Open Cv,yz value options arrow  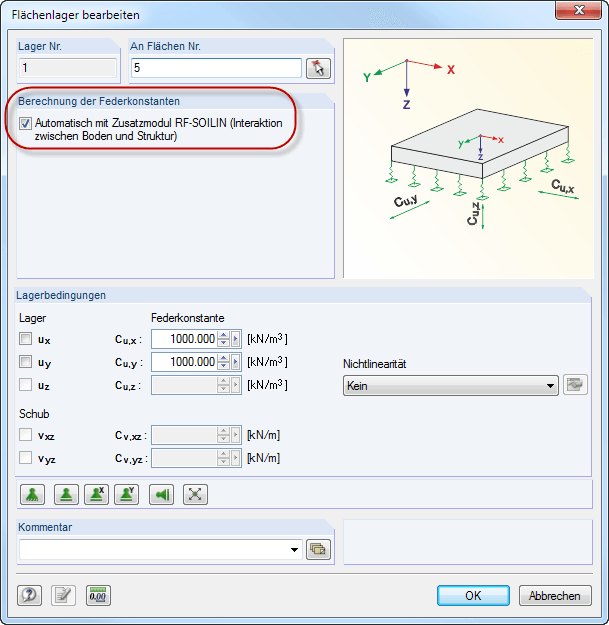[x=236, y=458]
